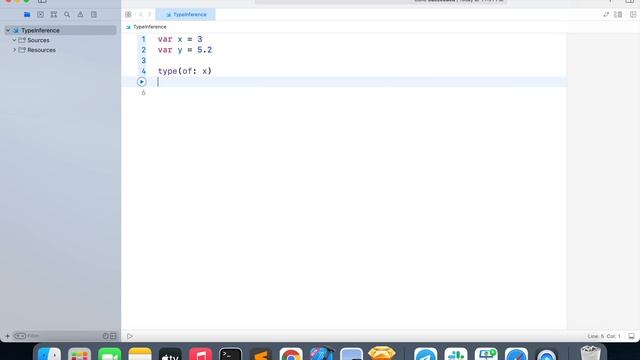
Task: Open the Issue navigator warning icon
Action: (x=80, y=15)
